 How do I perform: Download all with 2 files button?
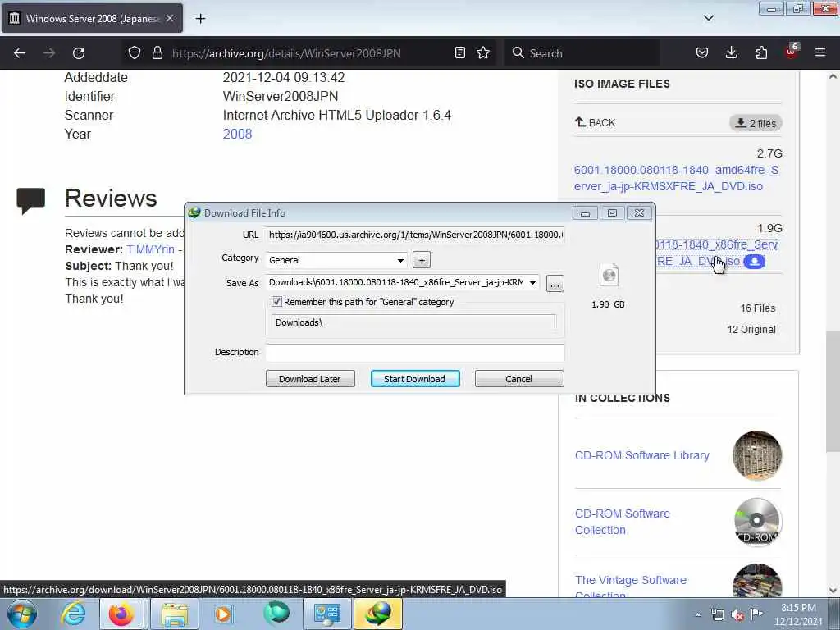click(756, 123)
